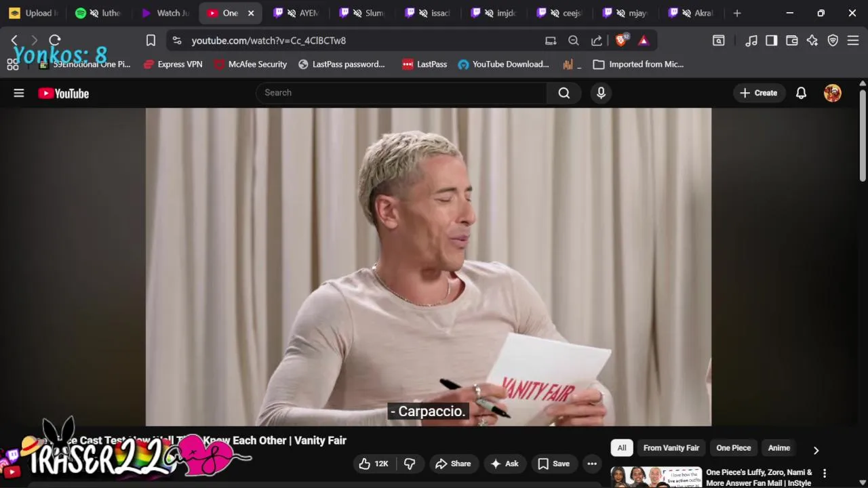Open Leo AI sparkle icon

pos(812,41)
